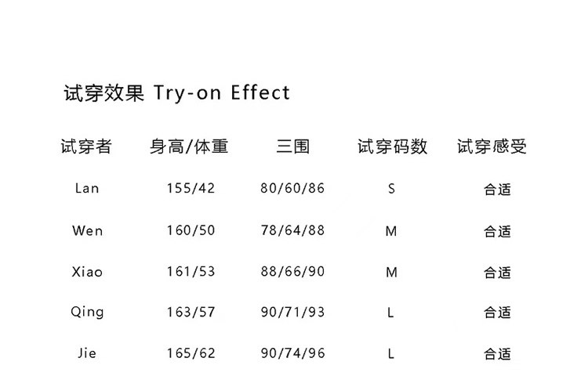Screen dimensions: 588x387
Task: Click the 90/71/93 measurements cell
Action: coord(292,312)
